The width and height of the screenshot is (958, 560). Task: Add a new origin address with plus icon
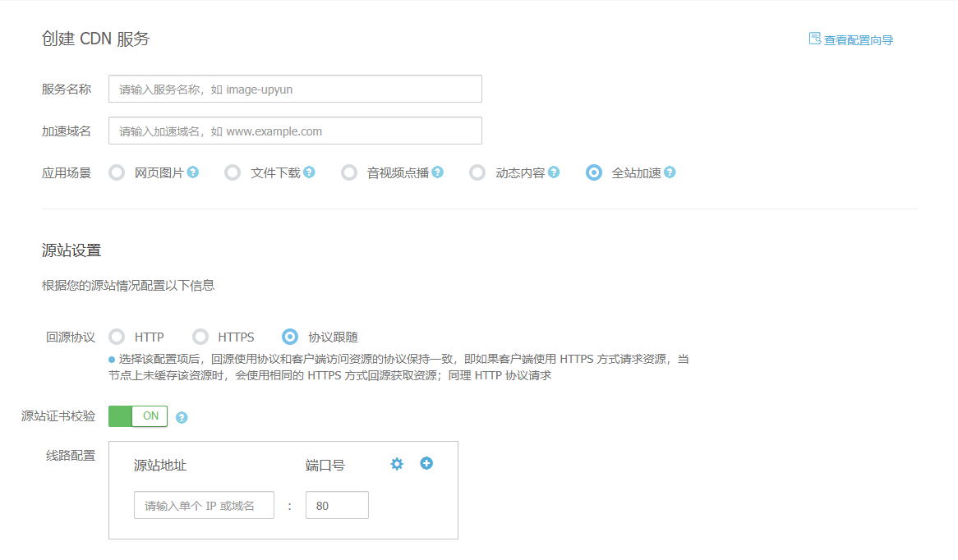coord(426,463)
